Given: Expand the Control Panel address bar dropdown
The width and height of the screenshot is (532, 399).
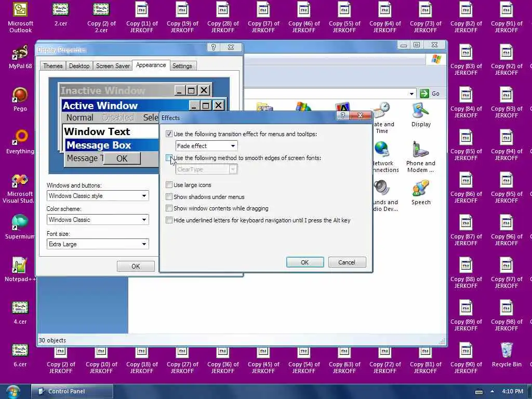Looking at the screenshot, I should 411,94.
